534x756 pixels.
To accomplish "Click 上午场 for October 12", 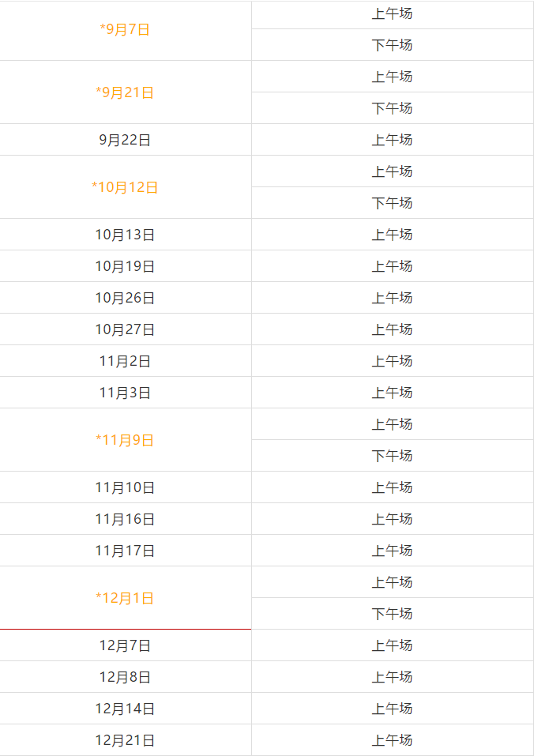I will (392, 171).
